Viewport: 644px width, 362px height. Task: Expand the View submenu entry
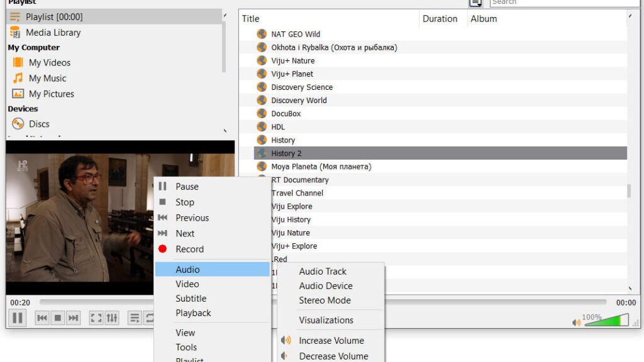click(x=212, y=332)
